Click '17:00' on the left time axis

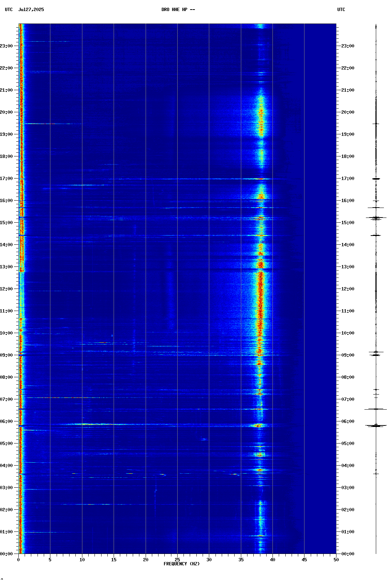[x=6, y=179]
